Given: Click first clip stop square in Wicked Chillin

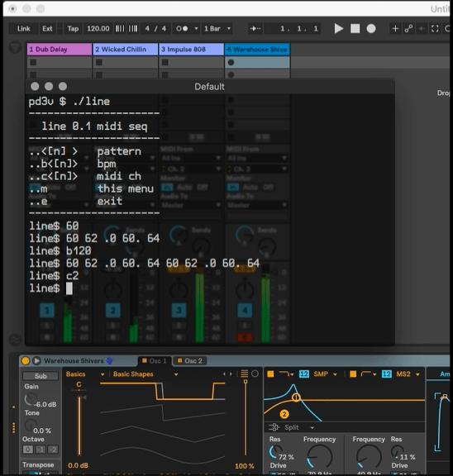Looking at the screenshot, I should click(99, 62).
